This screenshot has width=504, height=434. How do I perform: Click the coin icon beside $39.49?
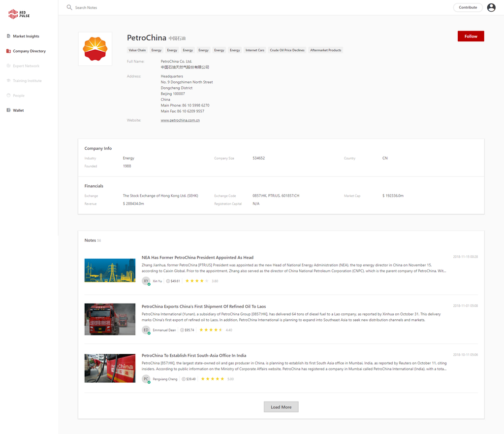pos(184,379)
